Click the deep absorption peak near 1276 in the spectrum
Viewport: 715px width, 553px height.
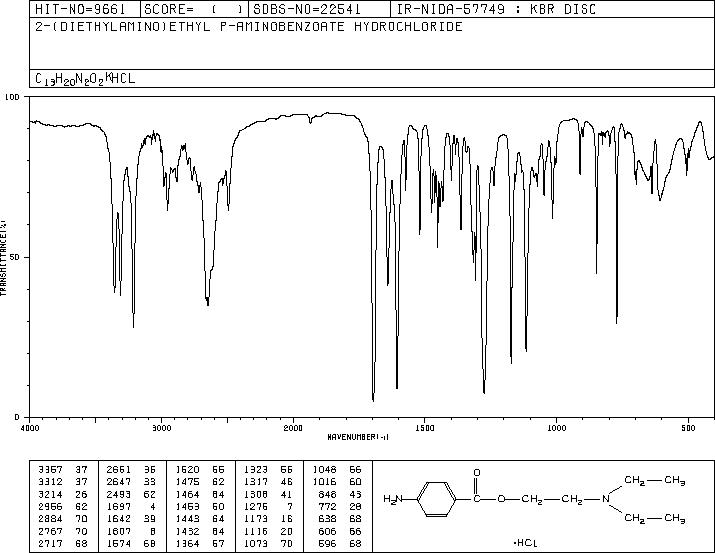pos(484,390)
